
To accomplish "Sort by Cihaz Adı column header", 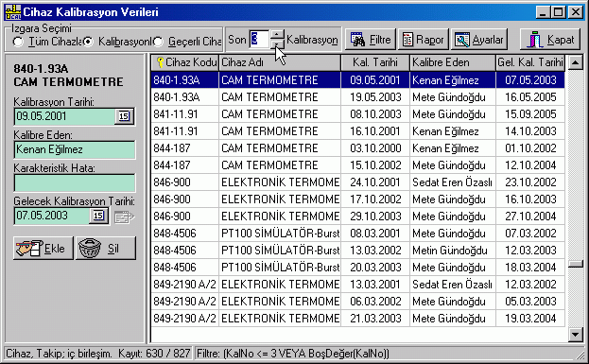I will point(280,62).
